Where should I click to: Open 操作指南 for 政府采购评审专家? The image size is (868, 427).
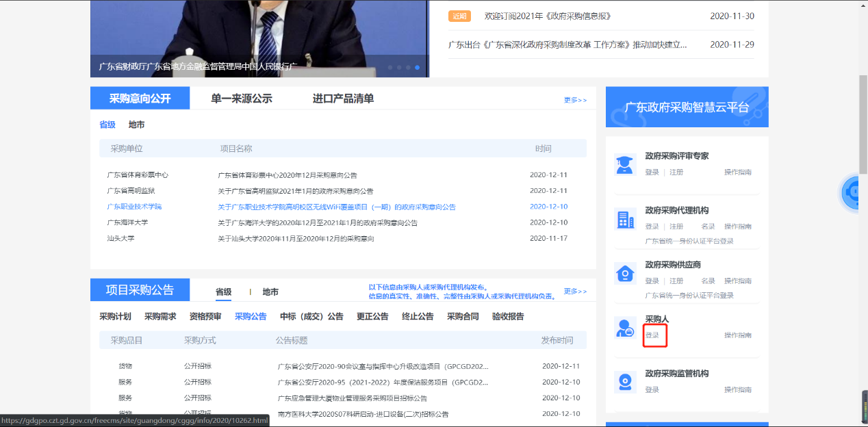tap(737, 172)
